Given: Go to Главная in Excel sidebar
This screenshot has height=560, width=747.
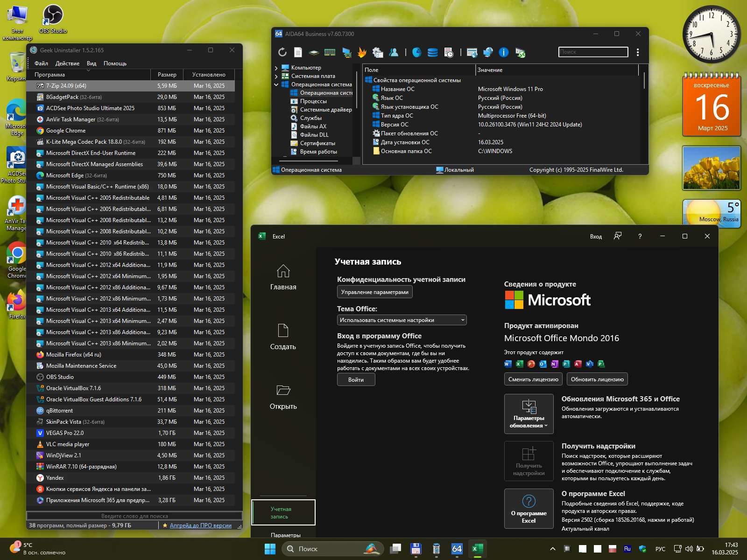Looking at the screenshot, I should tap(283, 278).
